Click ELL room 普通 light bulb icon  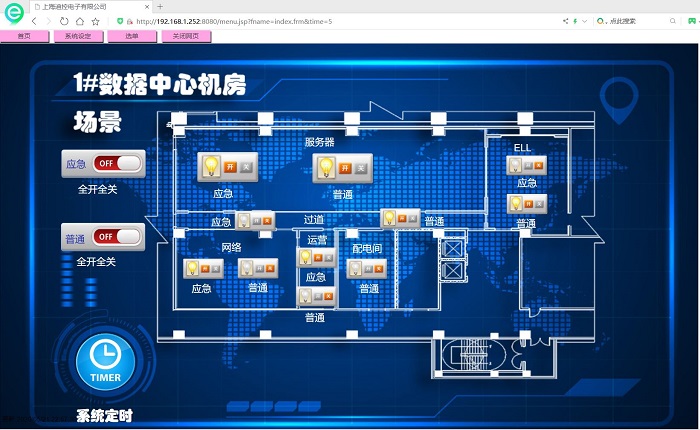pos(516,203)
